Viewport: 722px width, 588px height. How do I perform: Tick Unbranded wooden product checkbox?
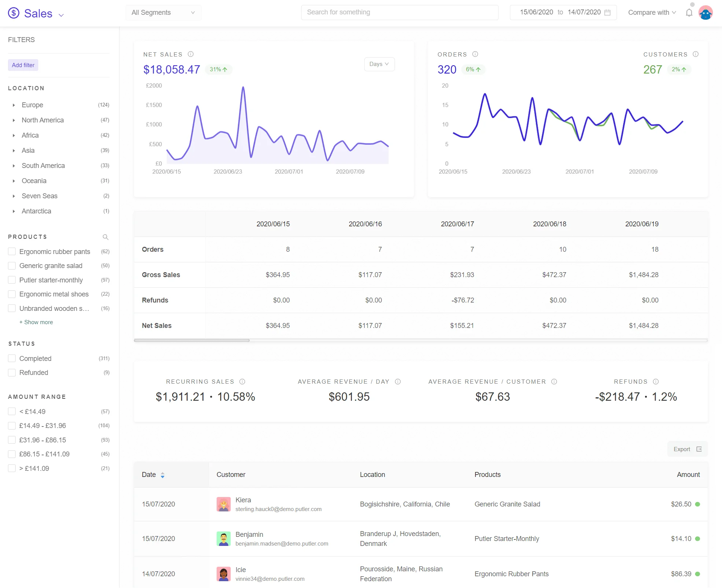(12, 309)
